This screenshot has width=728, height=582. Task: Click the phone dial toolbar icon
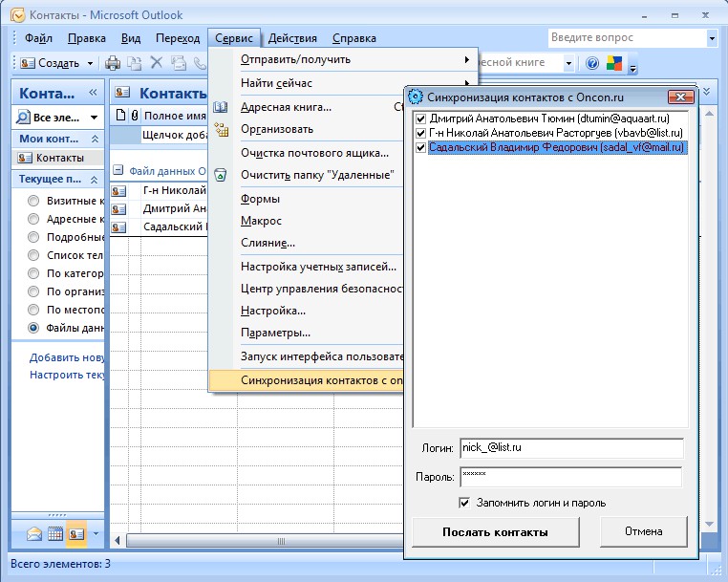coord(200,63)
